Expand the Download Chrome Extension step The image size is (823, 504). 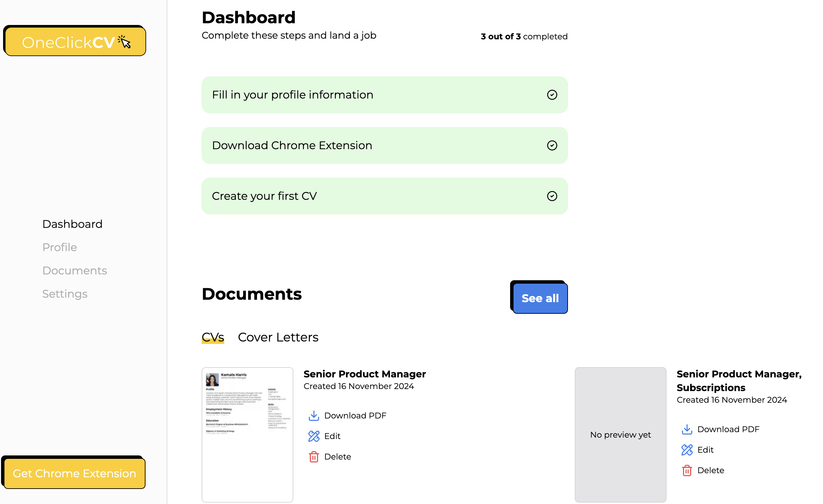tap(292, 145)
